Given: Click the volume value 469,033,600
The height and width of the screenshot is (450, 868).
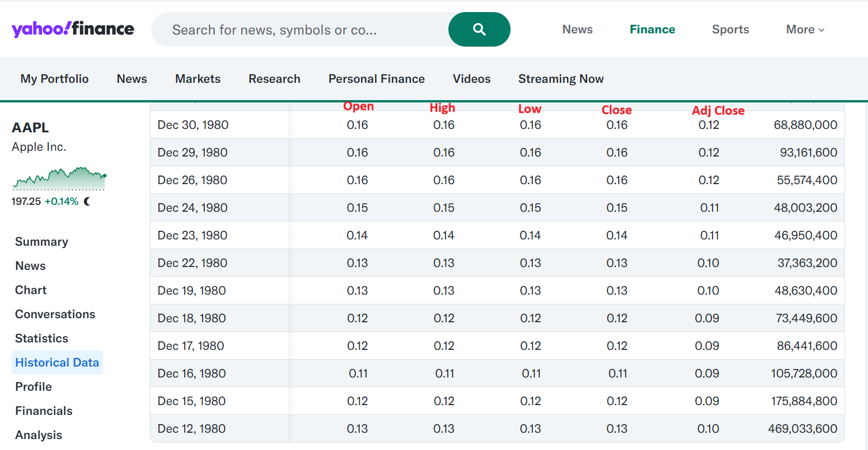Looking at the screenshot, I should coord(803,429).
